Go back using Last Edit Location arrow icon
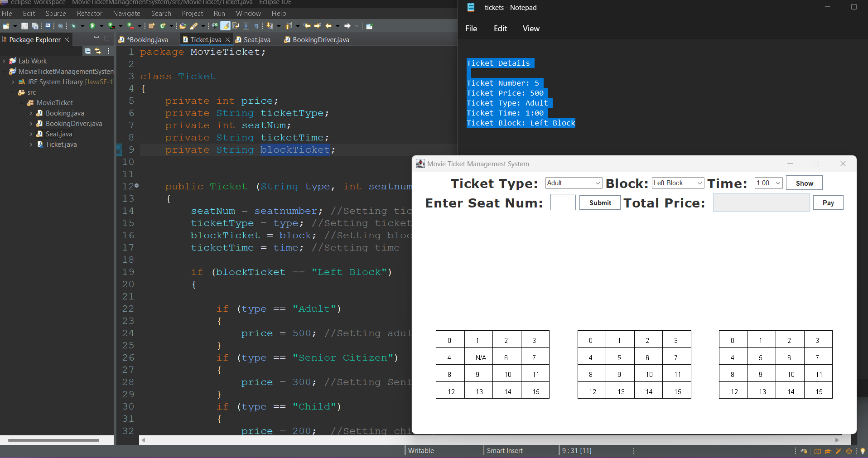Screen dimensions: 868x458 (x=306, y=26)
